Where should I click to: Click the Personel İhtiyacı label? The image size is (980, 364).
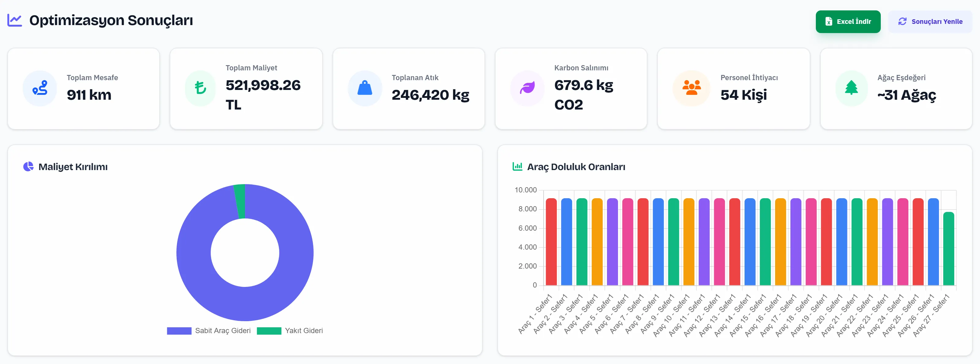coord(749,77)
